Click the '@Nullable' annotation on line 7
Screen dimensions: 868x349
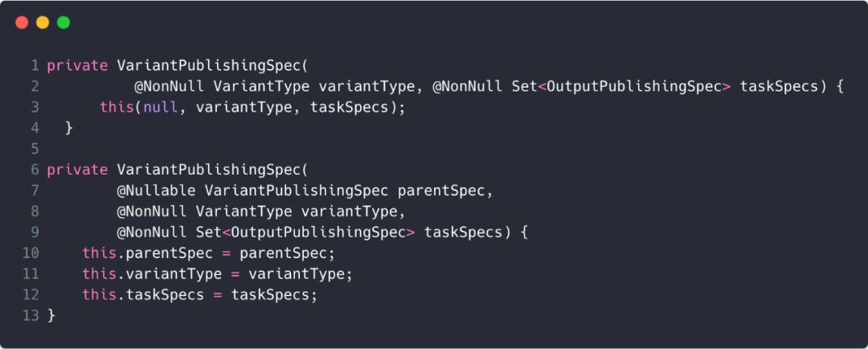[157, 191]
